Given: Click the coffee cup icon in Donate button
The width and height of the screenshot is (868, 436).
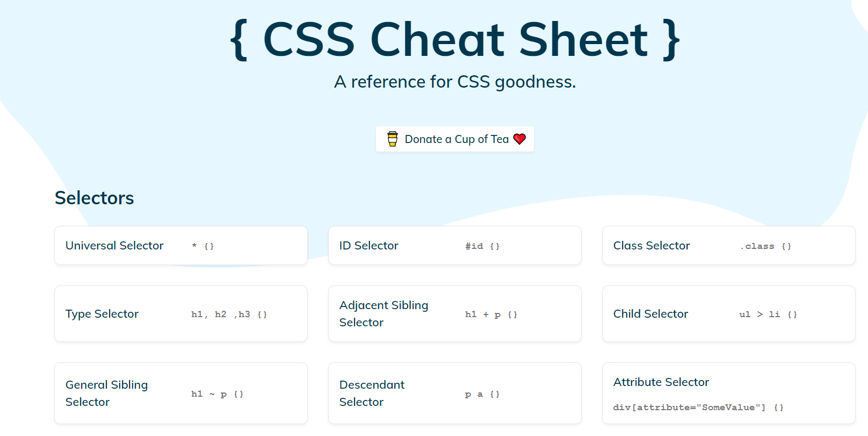Looking at the screenshot, I should tap(393, 139).
